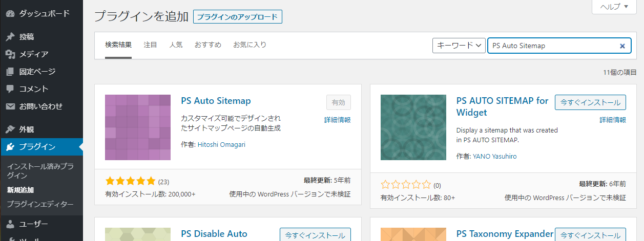Viewport: 644px width, 241px height.
Task: Switch to the Recommended (おすすめ) tab
Action: (x=207, y=45)
